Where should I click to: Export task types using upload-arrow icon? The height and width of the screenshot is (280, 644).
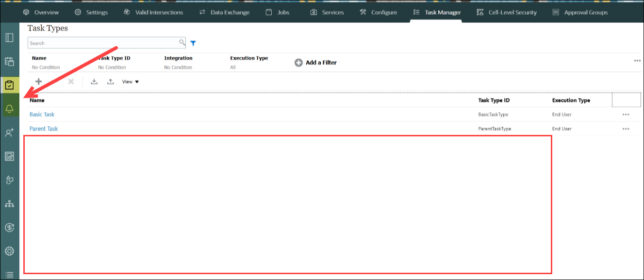[x=111, y=82]
